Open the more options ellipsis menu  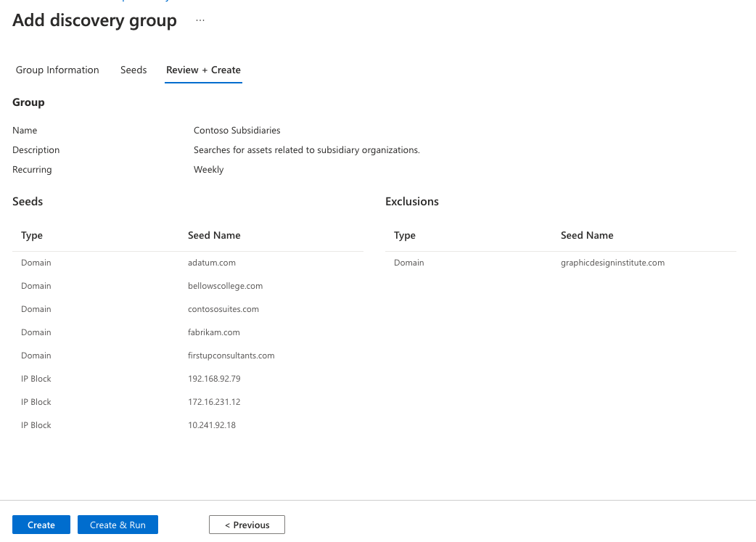[200, 20]
